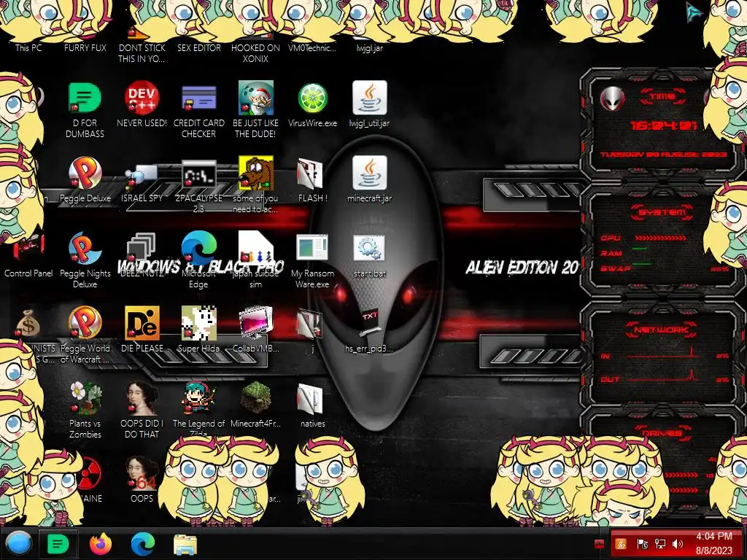Screen dimensions: 747x560
Task: Launch Firefox from the taskbar
Action: pyautogui.click(x=101, y=544)
